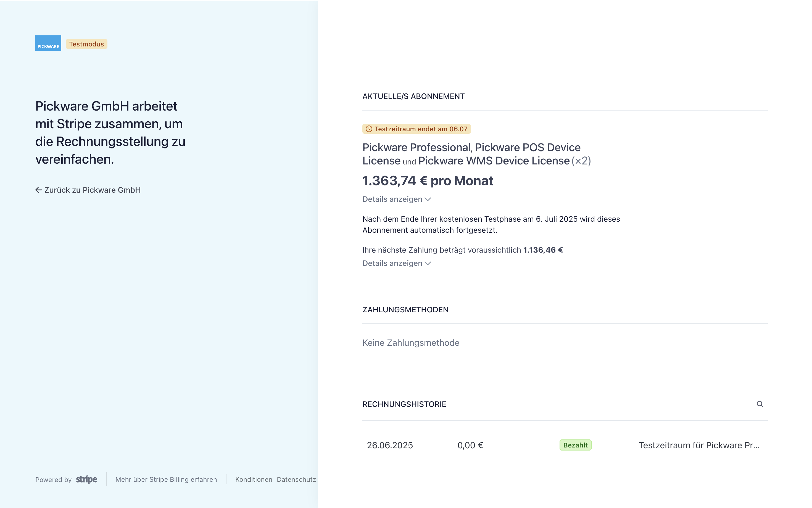Click the search icon in Rechnungshistorie
Viewport: 812px width, 508px height.
pos(760,404)
